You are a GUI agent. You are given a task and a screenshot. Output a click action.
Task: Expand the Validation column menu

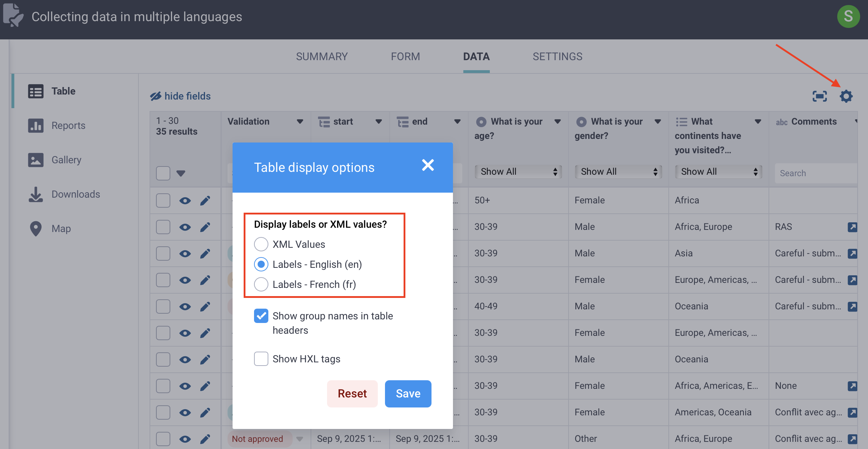pyautogui.click(x=300, y=121)
